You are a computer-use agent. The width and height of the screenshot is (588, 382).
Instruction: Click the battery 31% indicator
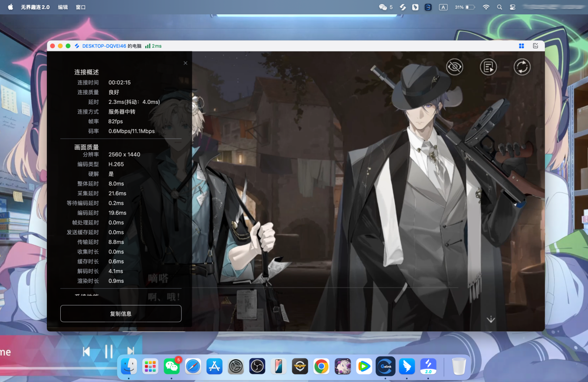[465, 7]
